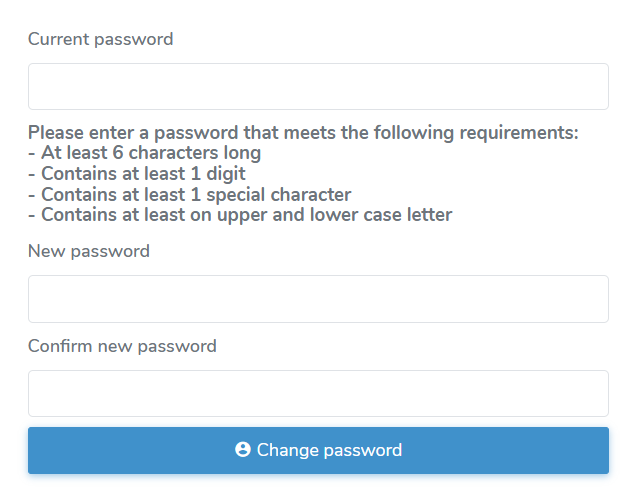Click the "Please enter a password" requirements heading
The width and height of the screenshot is (624, 489).
[303, 133]
